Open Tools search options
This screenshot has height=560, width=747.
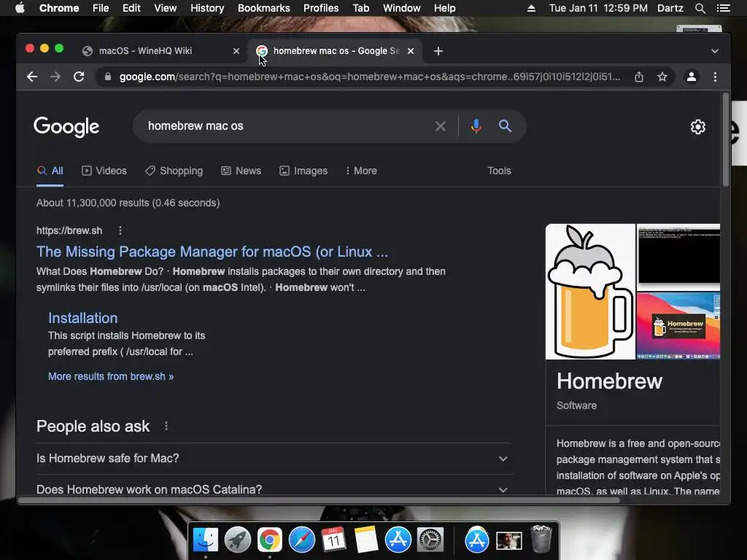pos(499,171)
